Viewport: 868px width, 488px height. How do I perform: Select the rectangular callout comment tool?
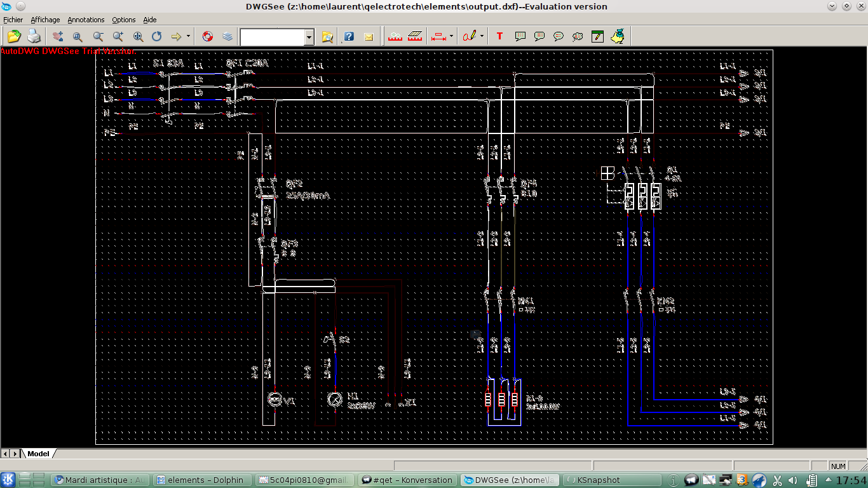[520, 36]
